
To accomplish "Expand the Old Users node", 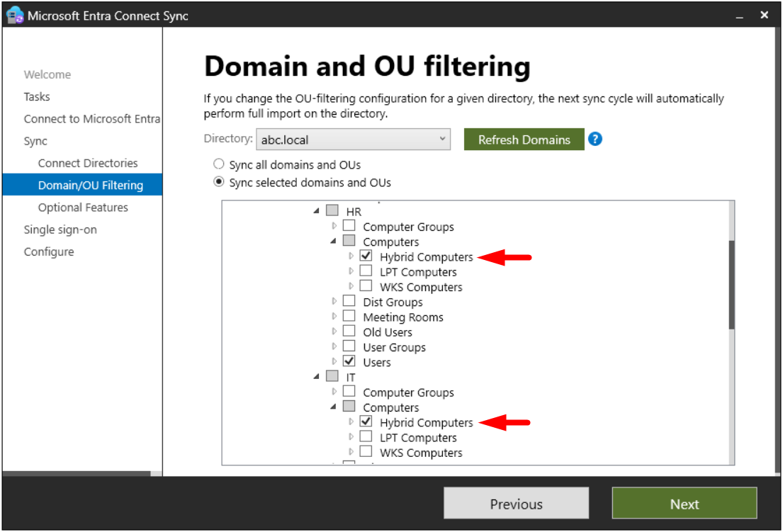I will coord(334,332).
